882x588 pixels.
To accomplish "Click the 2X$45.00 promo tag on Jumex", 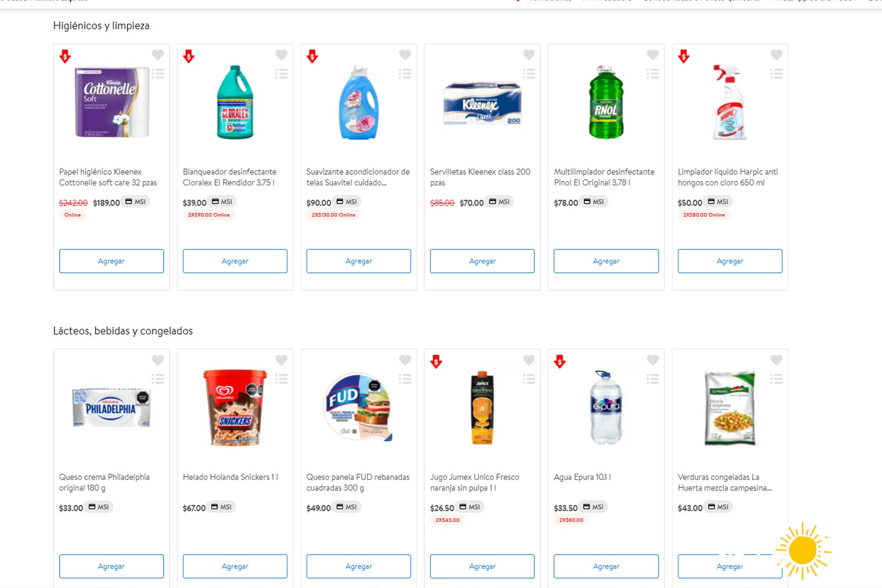I will [x=447, y=520].
